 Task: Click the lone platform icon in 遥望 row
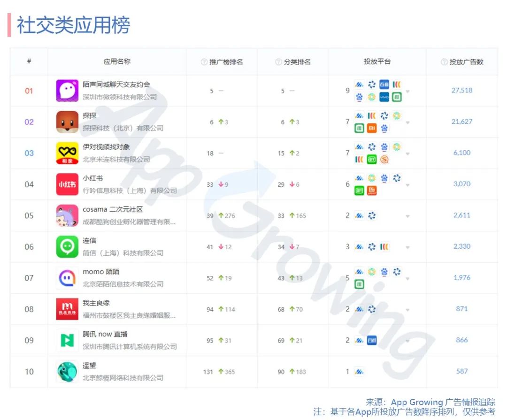(359, 372)
